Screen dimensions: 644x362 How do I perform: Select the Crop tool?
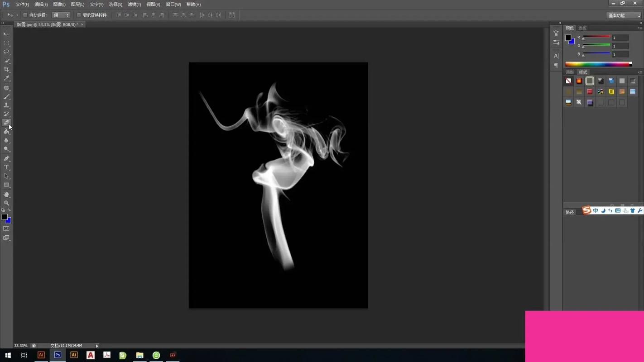pos(6,70)
